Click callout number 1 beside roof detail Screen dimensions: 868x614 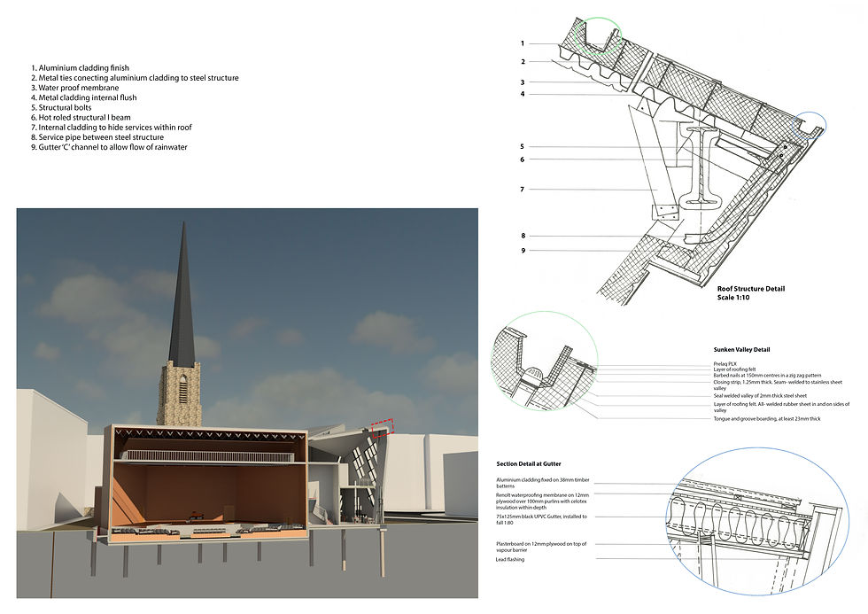pyautogui.click(x=523, y=43)
